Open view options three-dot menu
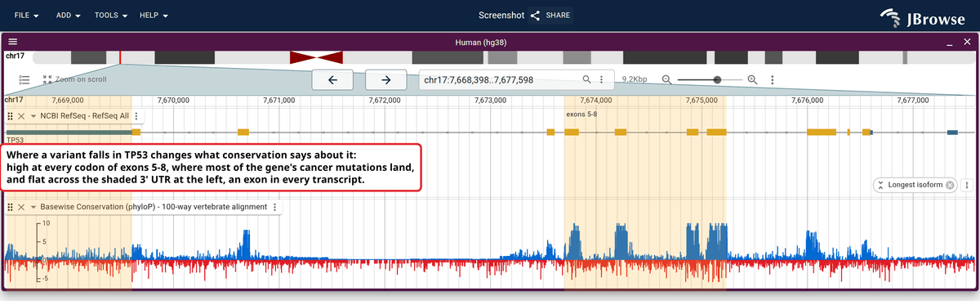Viewport: 980px width, 301px height. [773, 79]
